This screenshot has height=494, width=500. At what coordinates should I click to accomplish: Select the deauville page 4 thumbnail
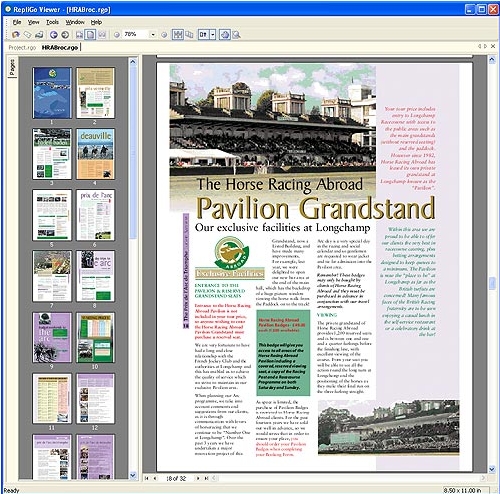pos(95,154)
